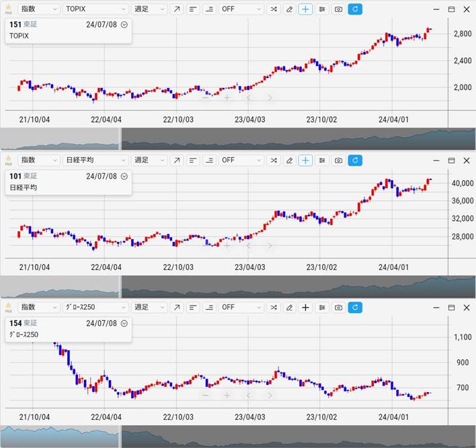Viewport: 476px width, 448px height.
Task: Click the diagonal arrow icon in グロース250 toolbar
Action: [x=176, y=308]
